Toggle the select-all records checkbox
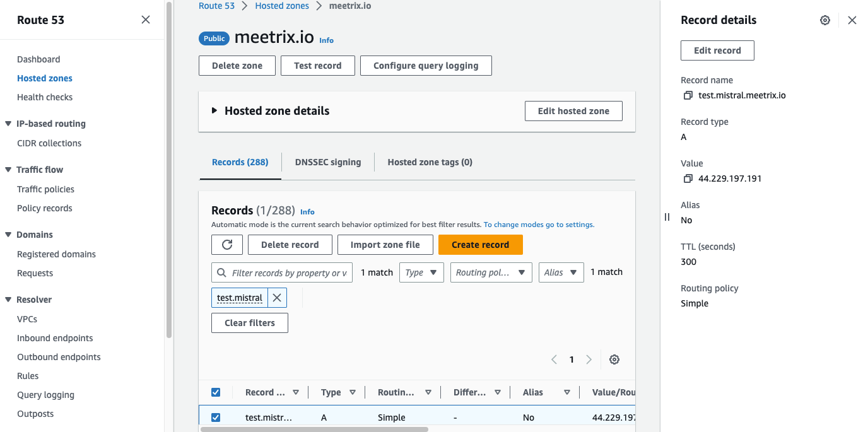This screenshot has height=432, width=868. pos(216,392)
